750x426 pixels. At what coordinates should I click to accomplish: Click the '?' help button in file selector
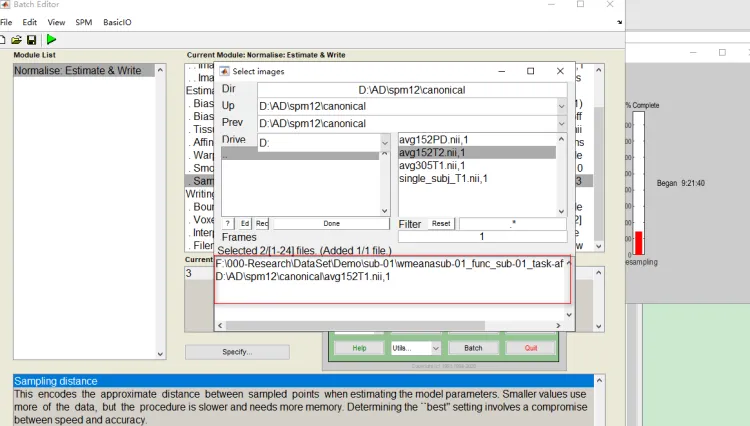pos(228,223)
